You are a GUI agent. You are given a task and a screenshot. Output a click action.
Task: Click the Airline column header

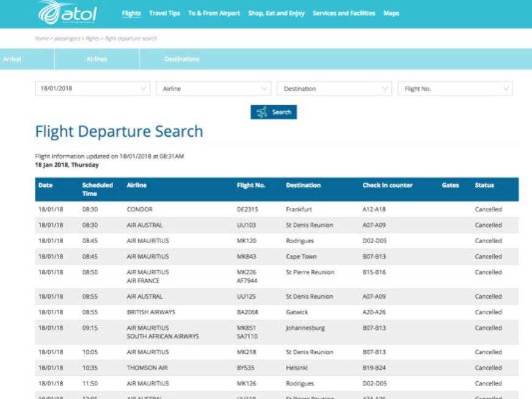pyautogui.click(x=136, y=185)
